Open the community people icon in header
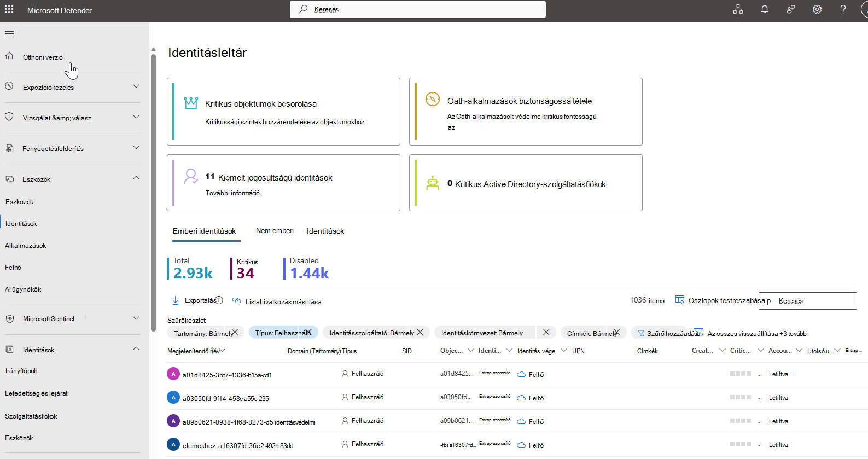 790,9
